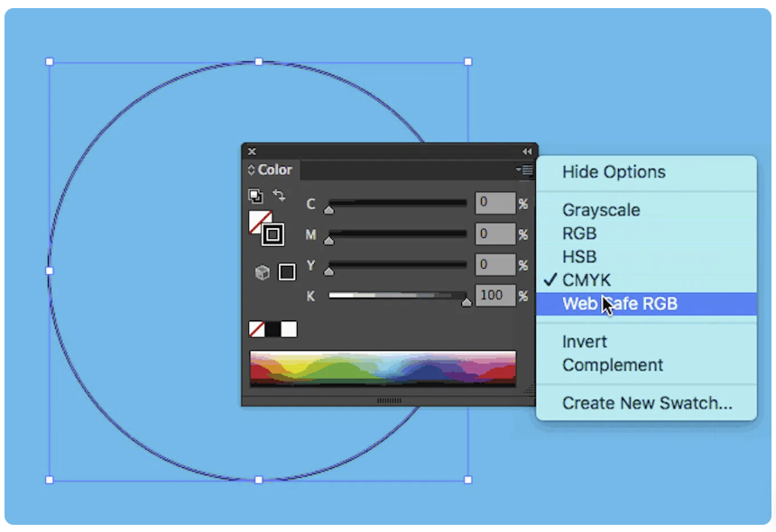Switch color mode to HSB
This screenshot has width=776, height=532.
pyautogui.click(x=579, y=257)
